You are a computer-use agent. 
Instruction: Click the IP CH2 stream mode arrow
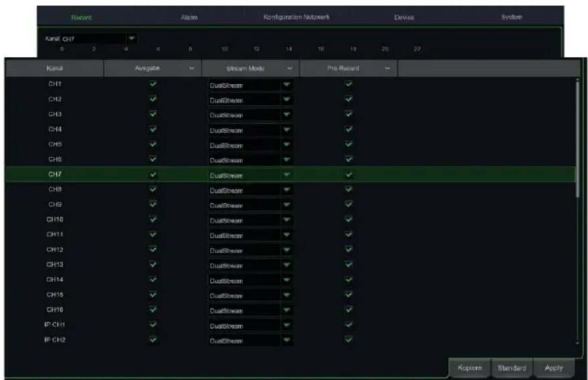[x=287, y=341]
